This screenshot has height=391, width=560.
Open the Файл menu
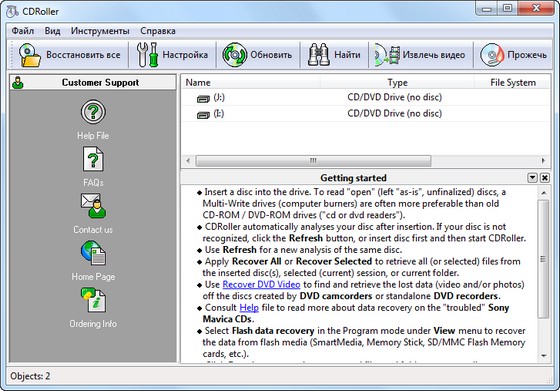[22, 31]
